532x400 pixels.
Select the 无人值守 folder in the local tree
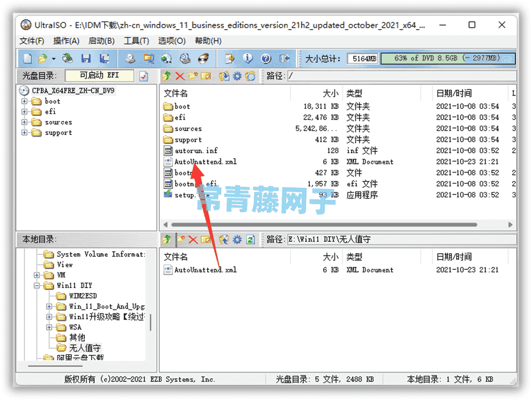click(x=85, y=348)
